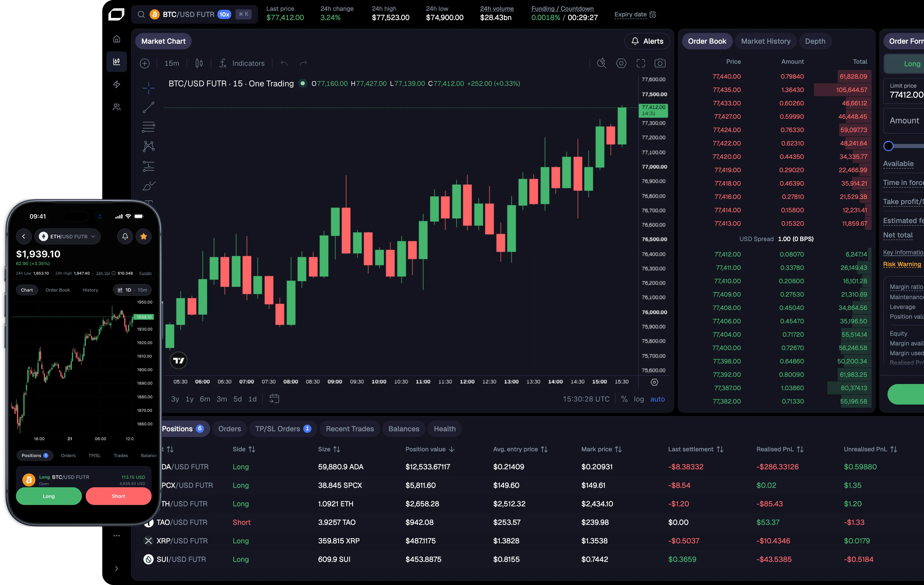The width and height of the screenshot is (924, 585).
Task: Take a chart snapshot with camera icon
Action: pos(660,63)
